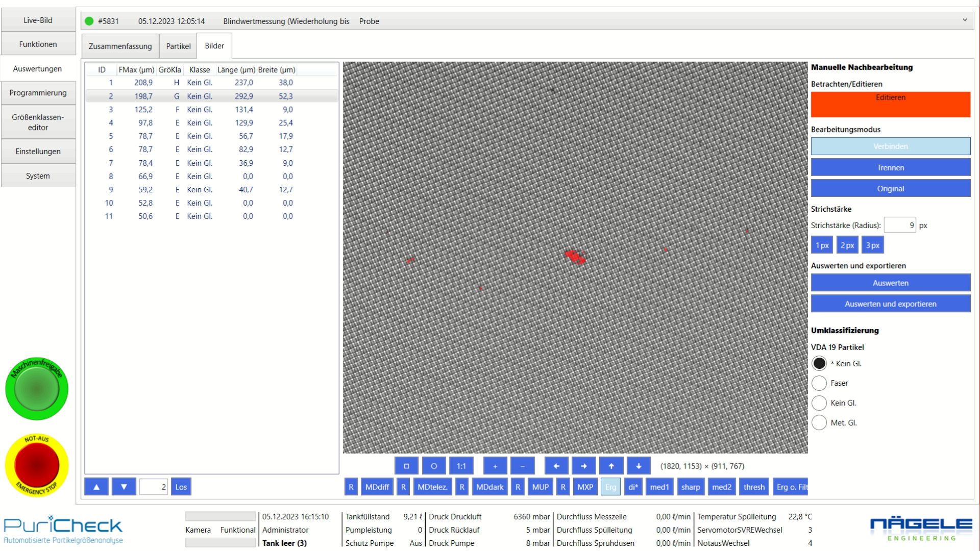
Task: Select the Met. Gl. radio option
Action: point(819,422)
